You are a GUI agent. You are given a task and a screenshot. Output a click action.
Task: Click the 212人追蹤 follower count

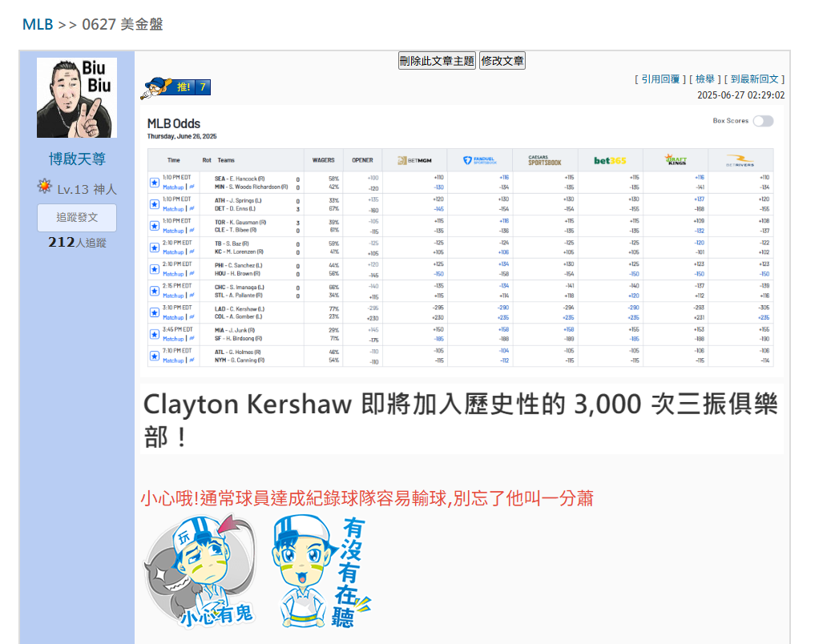77,243
